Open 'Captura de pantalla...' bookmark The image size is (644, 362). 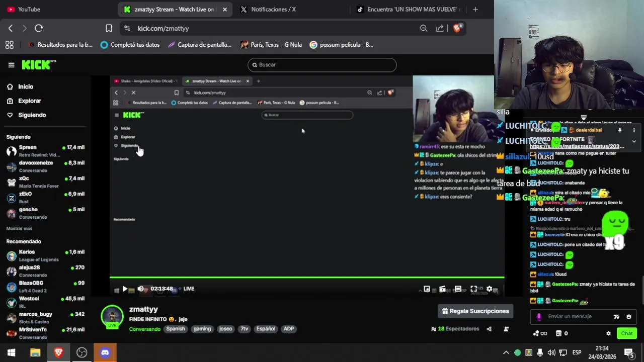point(200,45)
